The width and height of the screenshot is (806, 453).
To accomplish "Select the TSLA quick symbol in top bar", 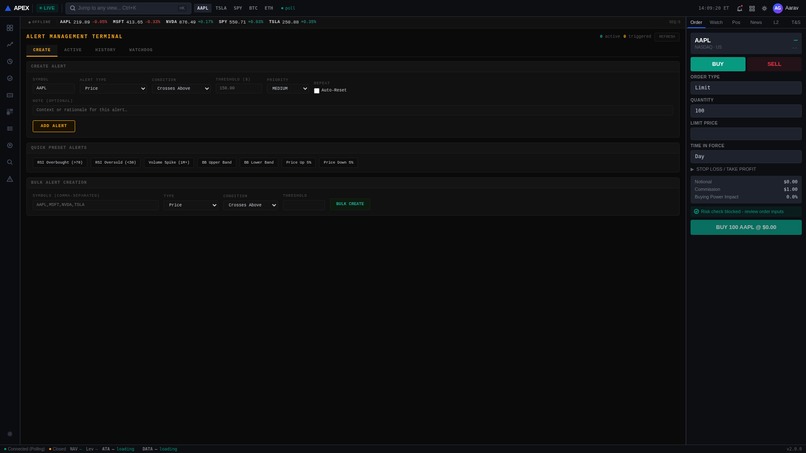I will [x=221, y=8].
